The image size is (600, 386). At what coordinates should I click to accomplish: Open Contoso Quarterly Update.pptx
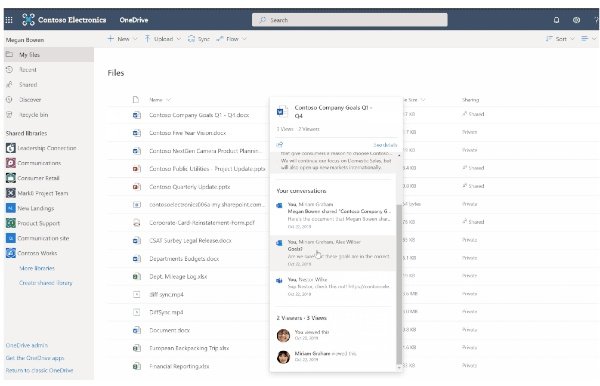[x=190, y=187]
